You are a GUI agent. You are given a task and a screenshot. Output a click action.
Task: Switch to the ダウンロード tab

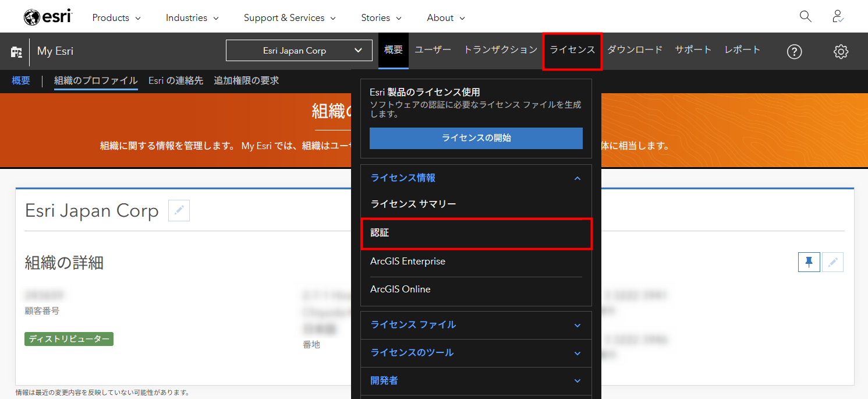point(635,50)
